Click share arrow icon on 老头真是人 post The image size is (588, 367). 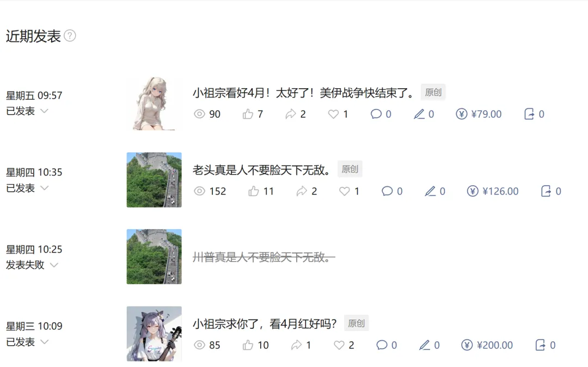[302, 191]
